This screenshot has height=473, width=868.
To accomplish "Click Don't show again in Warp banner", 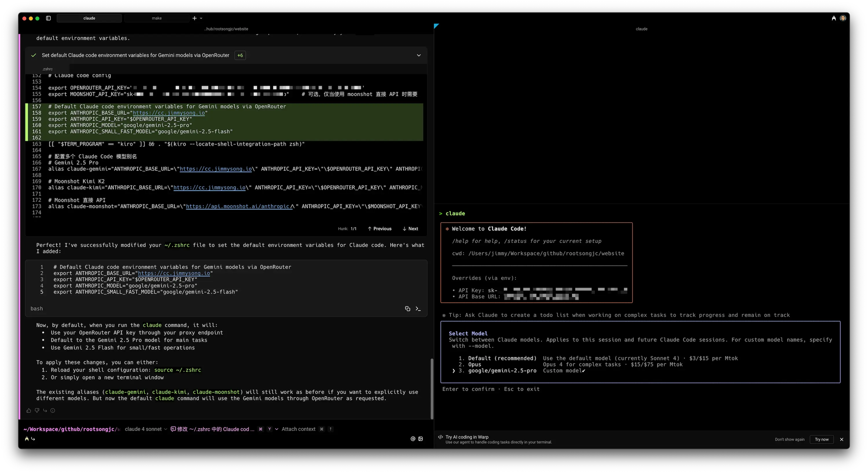I will click(x=790, y=439).
